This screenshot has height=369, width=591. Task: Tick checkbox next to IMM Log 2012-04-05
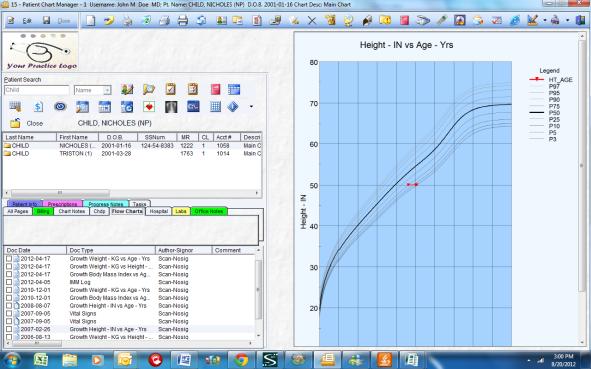tap(9, 282)
